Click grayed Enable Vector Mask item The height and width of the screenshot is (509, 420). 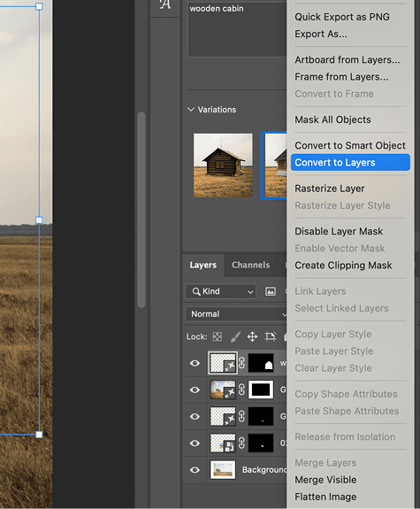click(340, 249)
